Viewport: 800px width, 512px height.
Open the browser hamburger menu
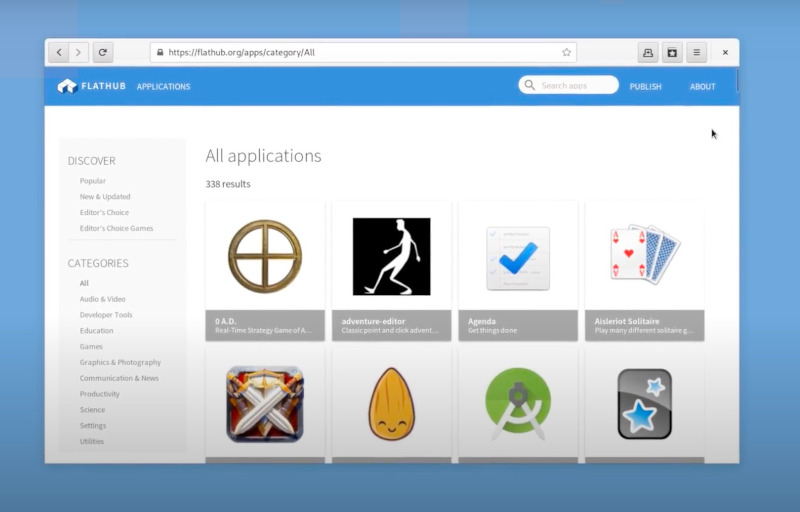pos(697,52)
